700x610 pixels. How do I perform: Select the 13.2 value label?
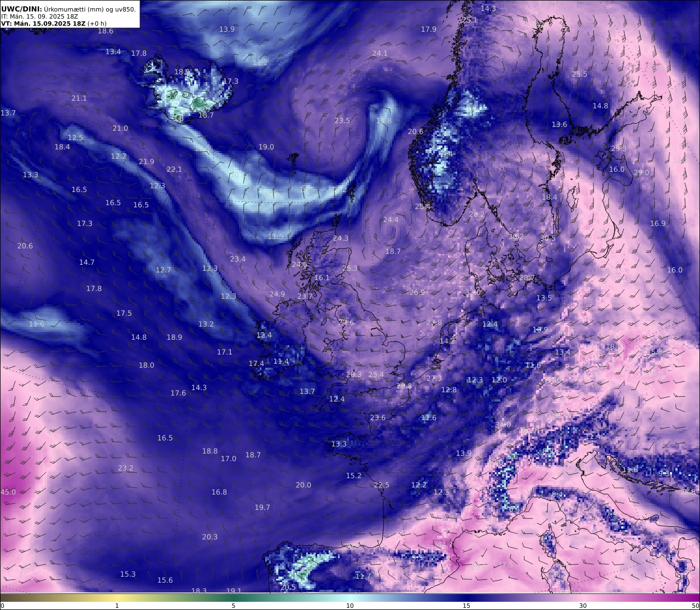(x=206, y=324)
